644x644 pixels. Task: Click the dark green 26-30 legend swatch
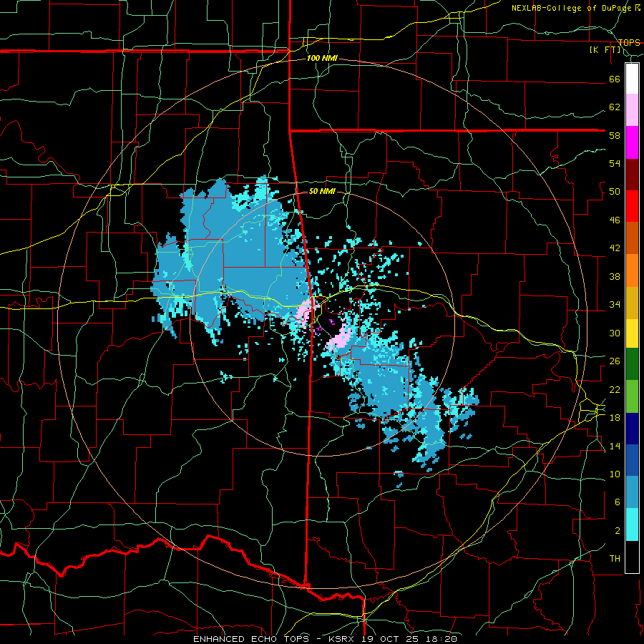coord(632,364)
